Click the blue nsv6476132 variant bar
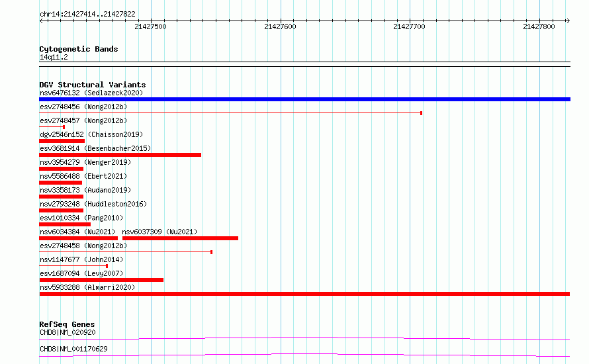Screen dimensions: 589x364 click(x=304, y=99)
